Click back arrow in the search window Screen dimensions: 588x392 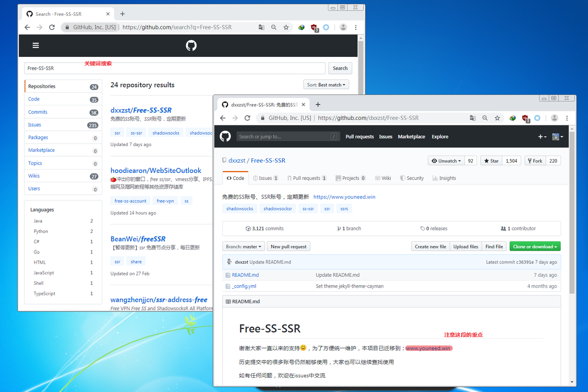tap(27, 27)
